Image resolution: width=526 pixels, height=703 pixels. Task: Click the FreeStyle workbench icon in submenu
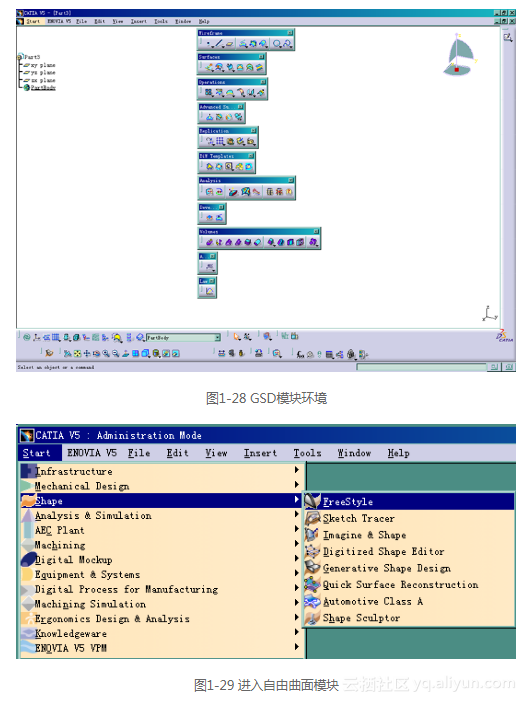pyautogui.click(x=313, y=501)
